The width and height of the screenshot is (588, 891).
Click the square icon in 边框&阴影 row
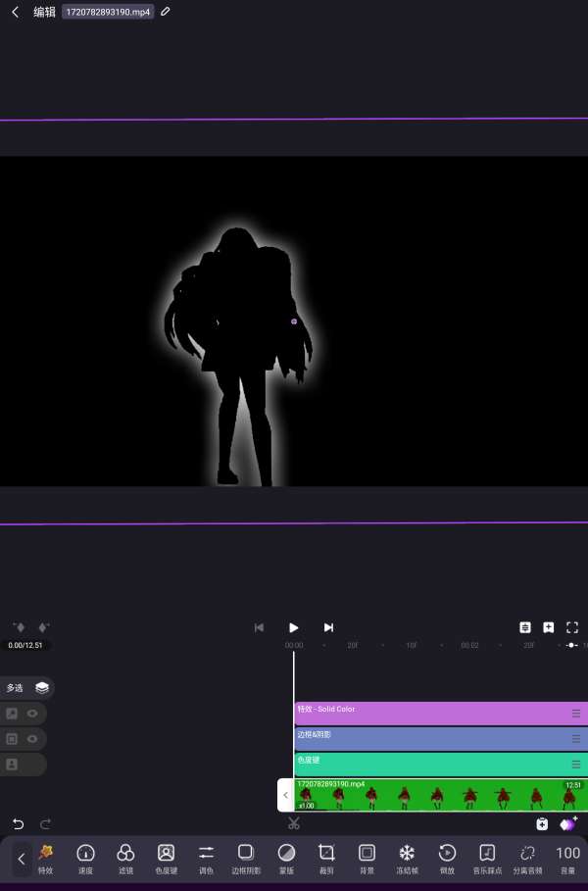(12, 739)
